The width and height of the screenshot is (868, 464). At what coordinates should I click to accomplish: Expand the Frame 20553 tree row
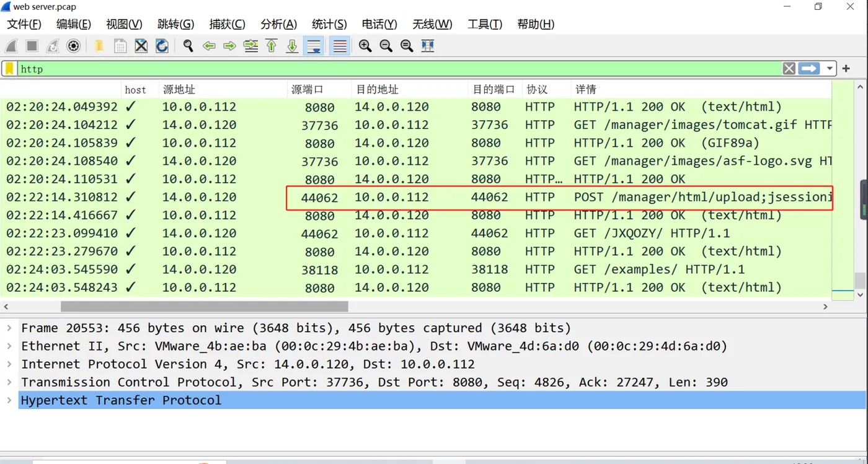click(x=9, y=328)
